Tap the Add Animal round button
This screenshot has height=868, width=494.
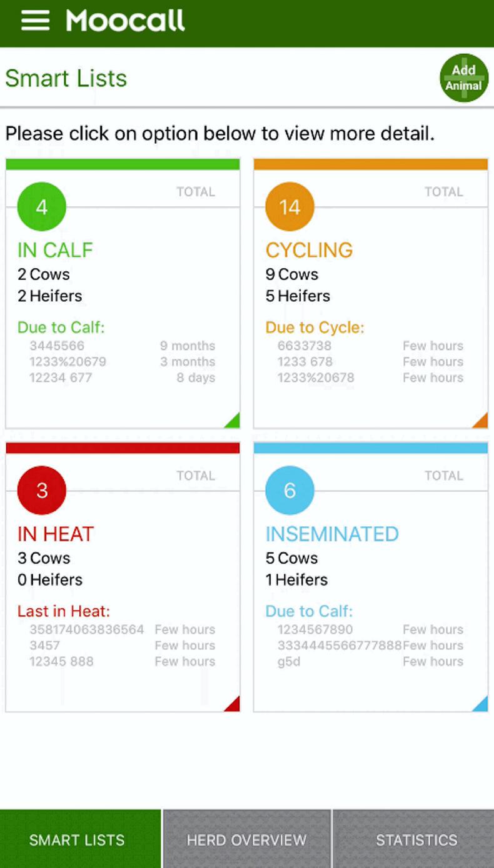pyautogui.click(x=463, y=78)
